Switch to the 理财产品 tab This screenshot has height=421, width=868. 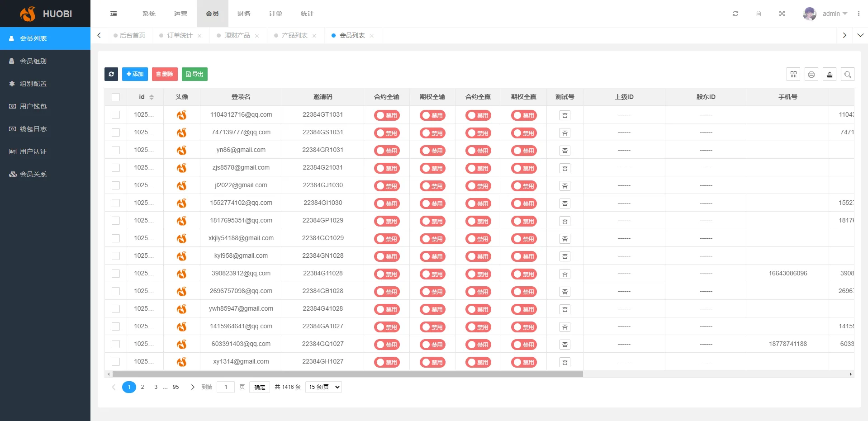pos(237,35)
